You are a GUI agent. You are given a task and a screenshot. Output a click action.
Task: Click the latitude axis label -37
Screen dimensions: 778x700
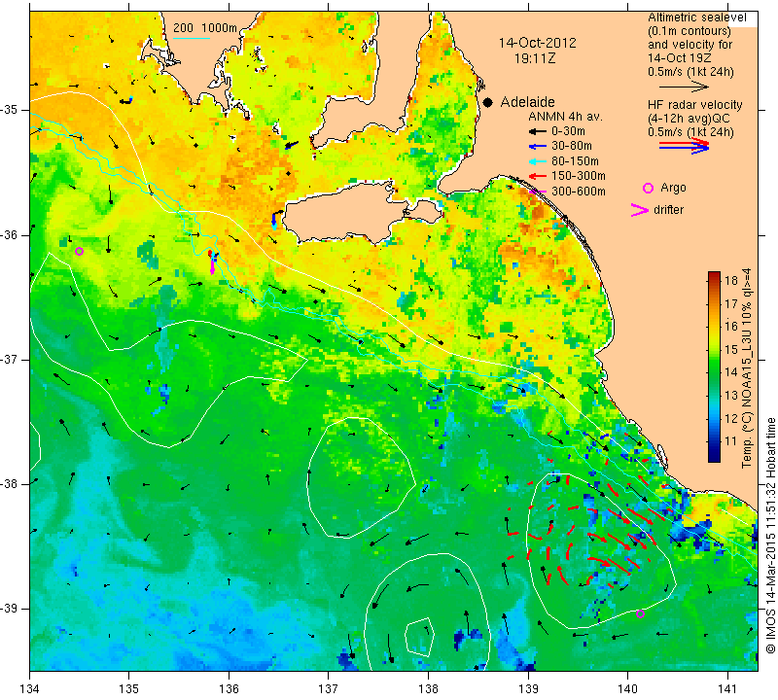[x=10, y=359]
